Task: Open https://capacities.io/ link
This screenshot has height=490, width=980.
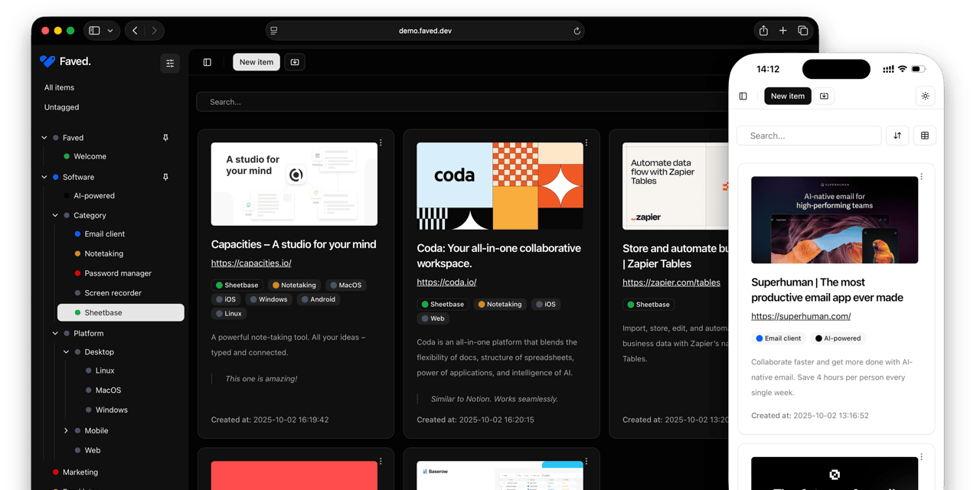Action: click(251, 263)
